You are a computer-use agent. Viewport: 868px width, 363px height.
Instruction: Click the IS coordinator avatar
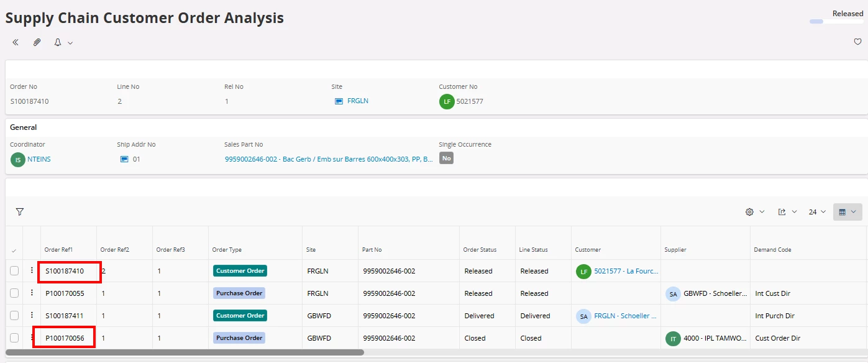(18, 160)
